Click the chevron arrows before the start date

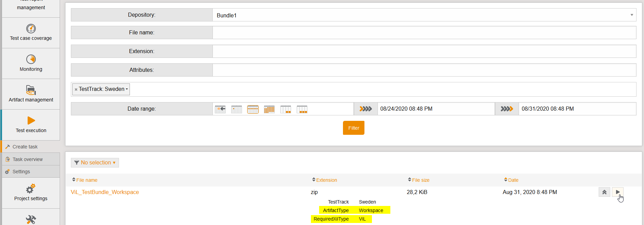(x=365, y=109)
